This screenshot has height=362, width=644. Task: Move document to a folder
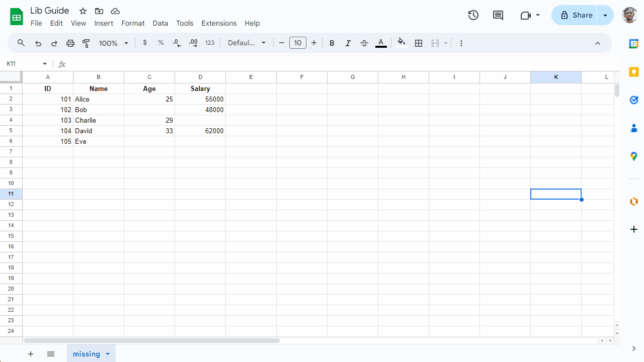coord(99,11)
